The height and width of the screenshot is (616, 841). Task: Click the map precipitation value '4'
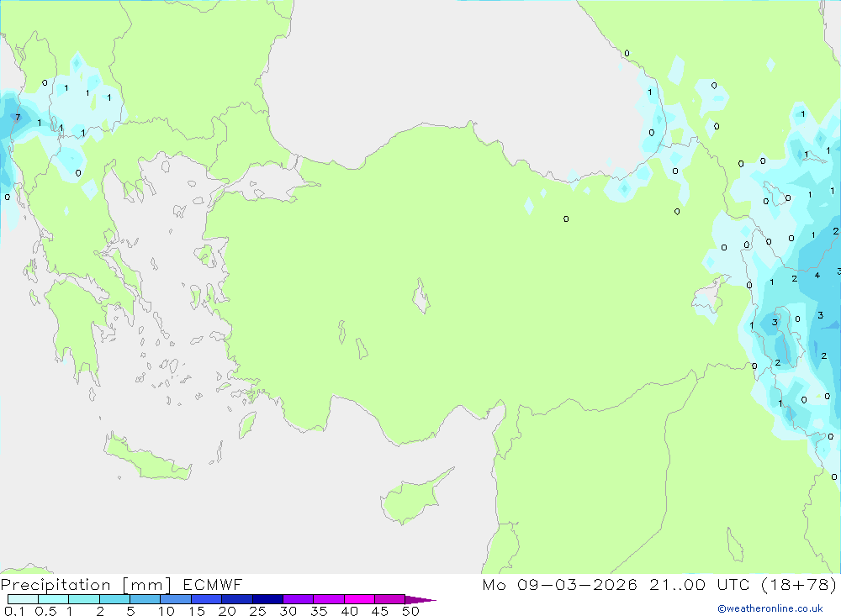click(x=817, y=275)
